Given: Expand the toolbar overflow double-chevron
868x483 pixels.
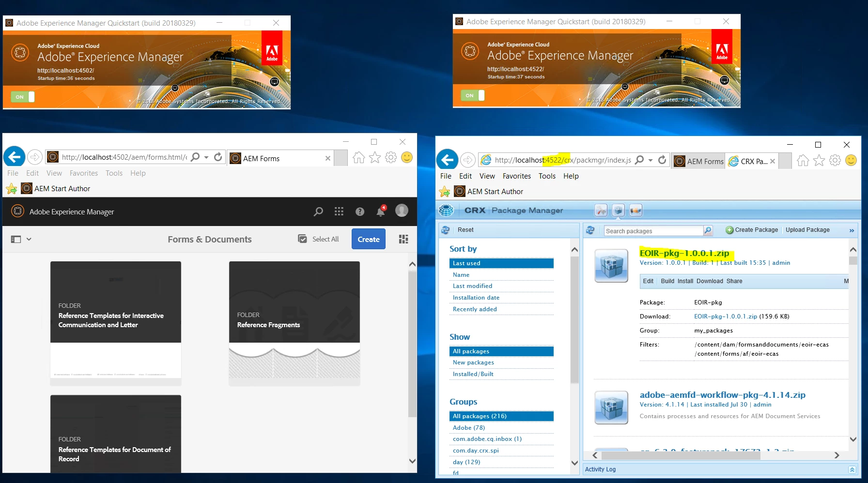Looking at the screenshot, I should point(852,231).
